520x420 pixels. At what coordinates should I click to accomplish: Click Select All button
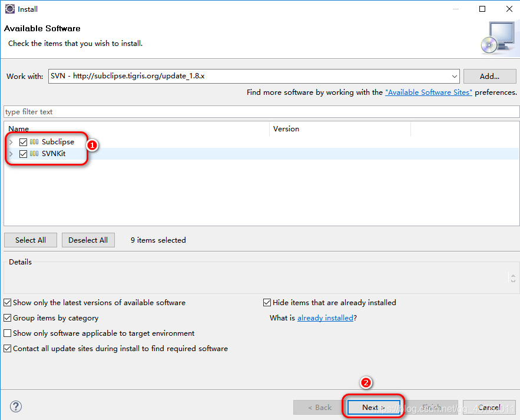click(x=31, y=240)
